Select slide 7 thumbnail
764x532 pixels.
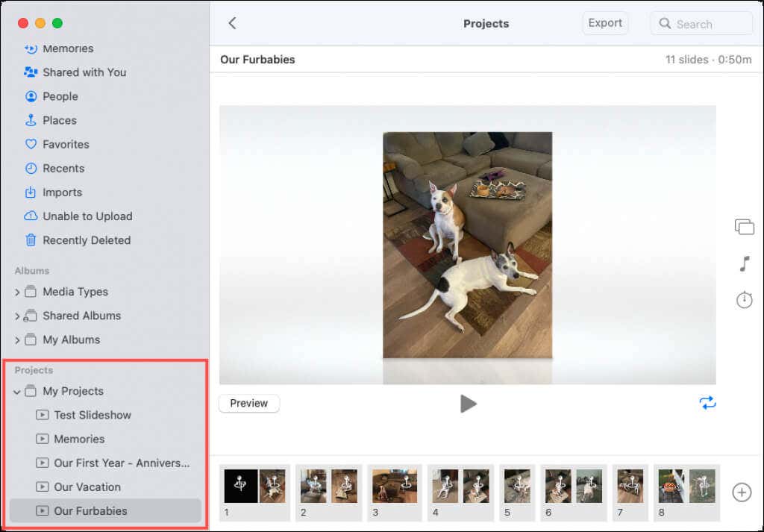(630, 492)
